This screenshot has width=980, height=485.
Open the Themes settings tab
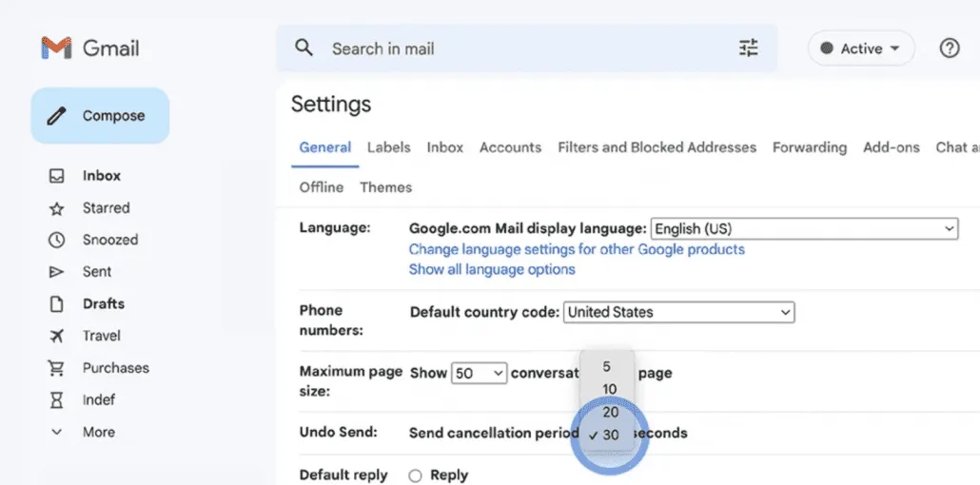(385, 187)
